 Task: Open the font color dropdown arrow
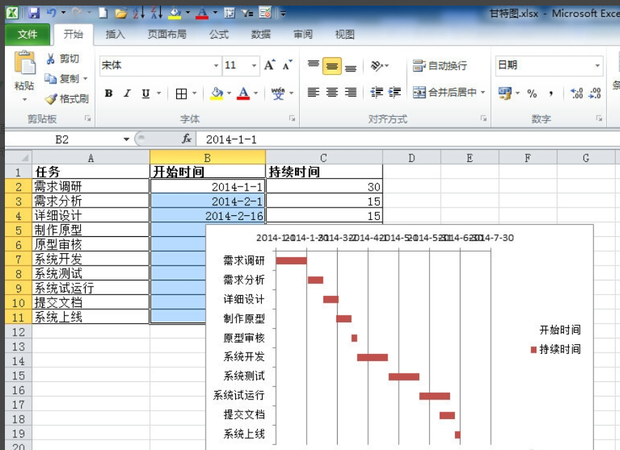pos(255,94)
